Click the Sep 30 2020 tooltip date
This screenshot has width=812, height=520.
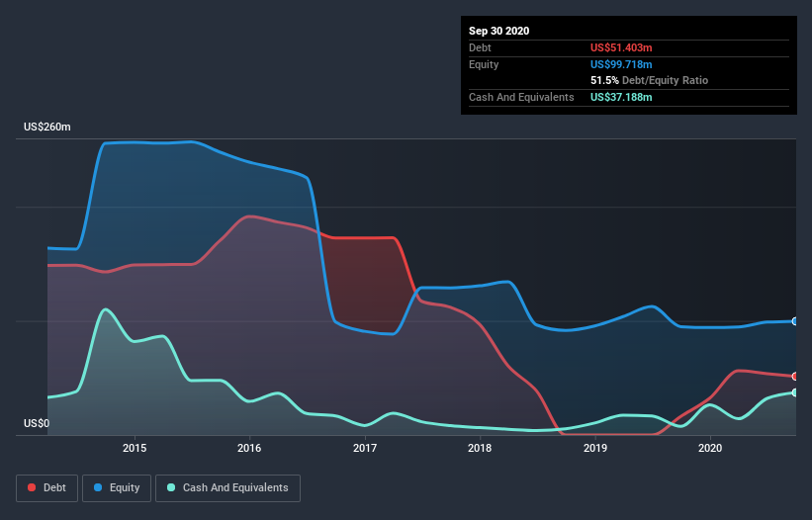click(x=499, y=31)
